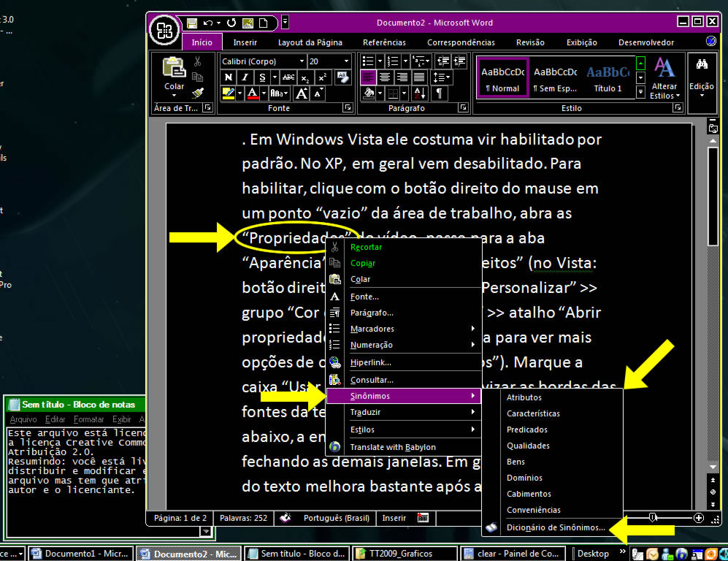
Task: Open the multilevel list menu
Action: 421,61
